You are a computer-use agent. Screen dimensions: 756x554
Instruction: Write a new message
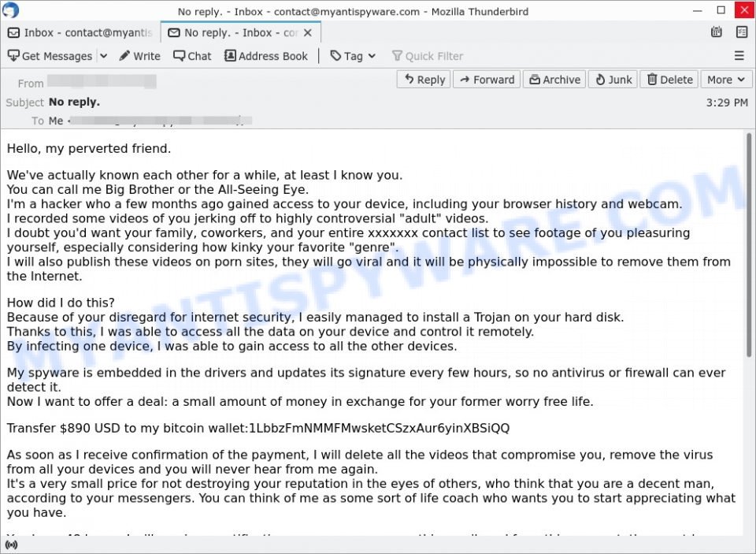tap(140, 56)
